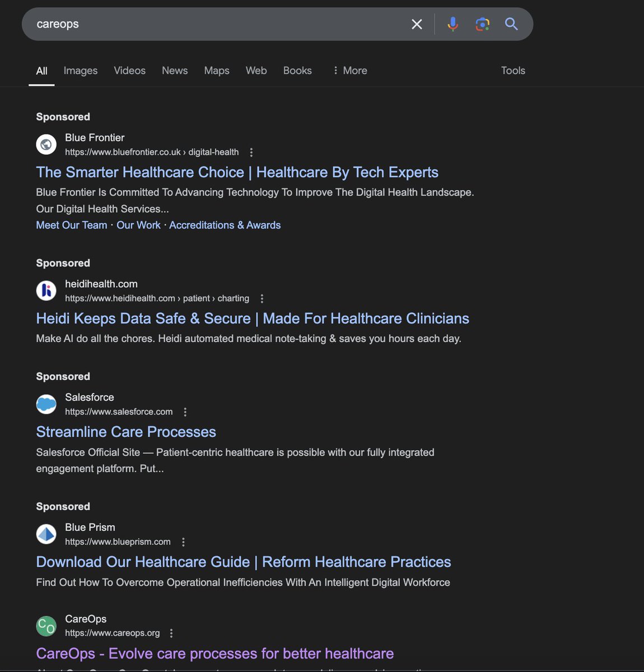Open 'Heidi Keeps Data Safe & Secure' link

253,318
